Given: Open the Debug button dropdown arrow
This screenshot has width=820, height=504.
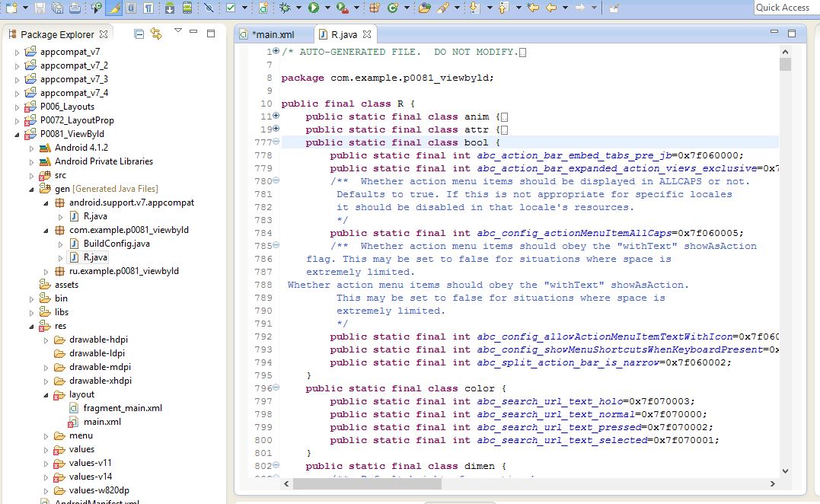Looking at the screenshot, I should pyautogui.click(x=298, y=8).
